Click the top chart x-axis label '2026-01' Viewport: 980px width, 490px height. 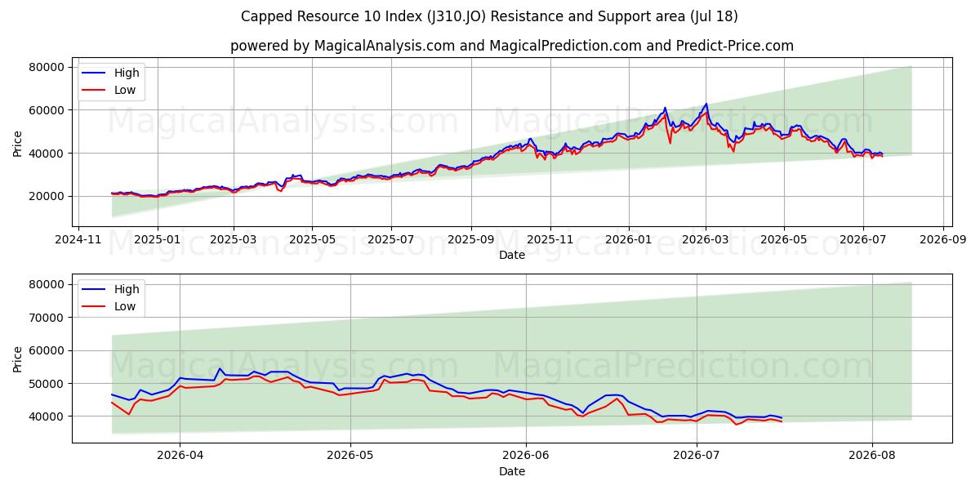point(629,241)
